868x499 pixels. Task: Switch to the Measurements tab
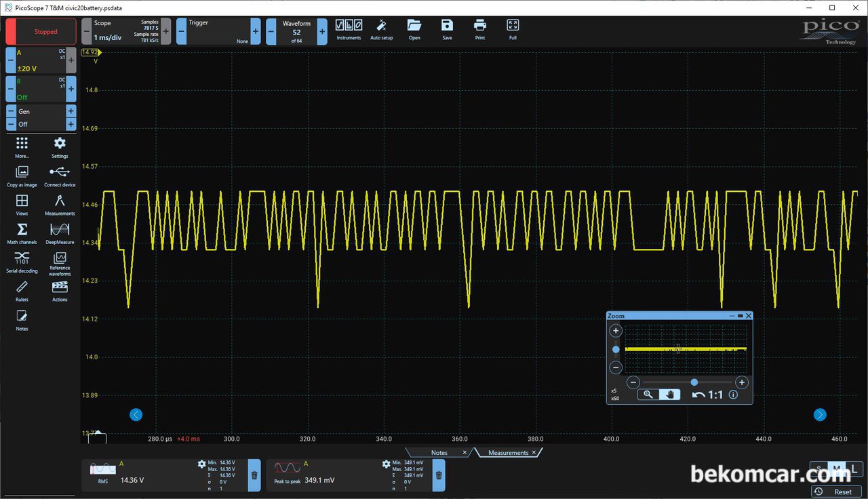[x=508, y=452]
